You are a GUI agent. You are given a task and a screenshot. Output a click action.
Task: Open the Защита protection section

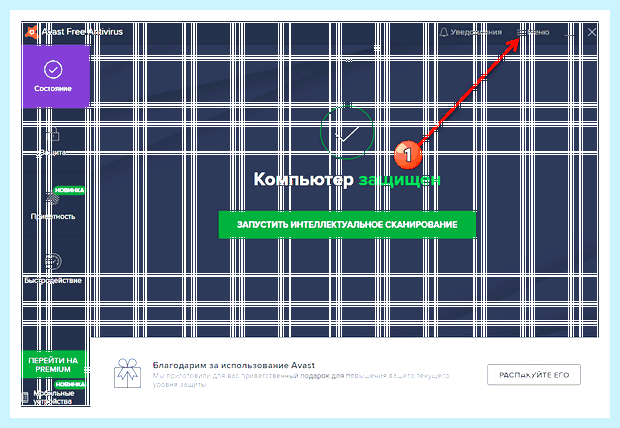[x=53, y=142]
